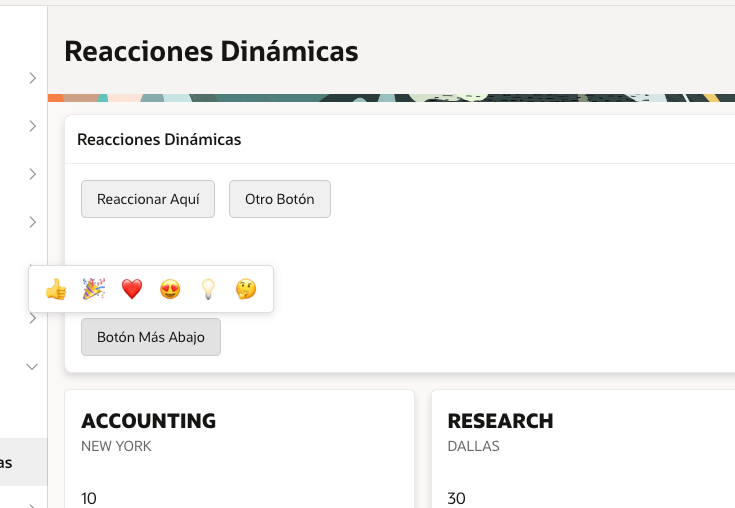Click the Otro Botón button
735x508 pixels.
pos(280,199)
